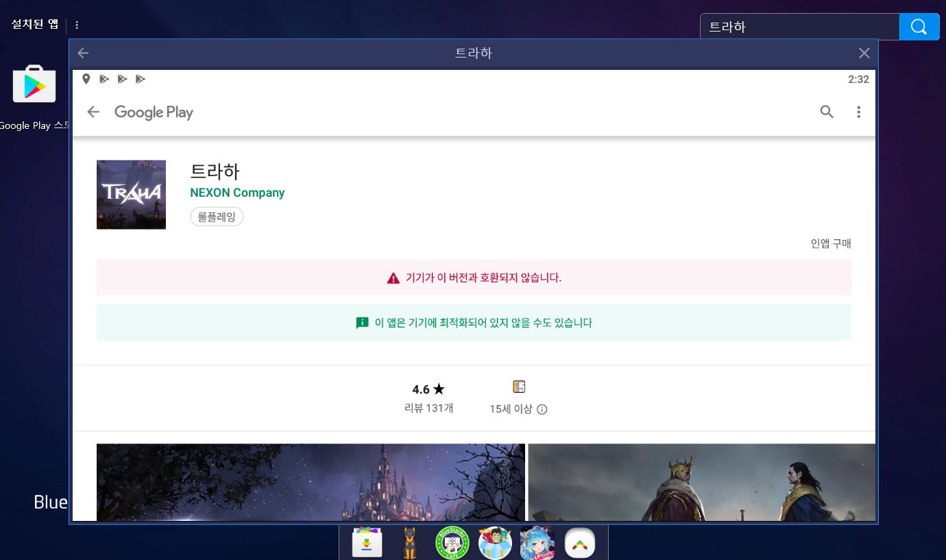Open Google Play overflow three-dot menu
This screenshot has width=946, height=560.
pyautogui.click(x=858, y=112)
